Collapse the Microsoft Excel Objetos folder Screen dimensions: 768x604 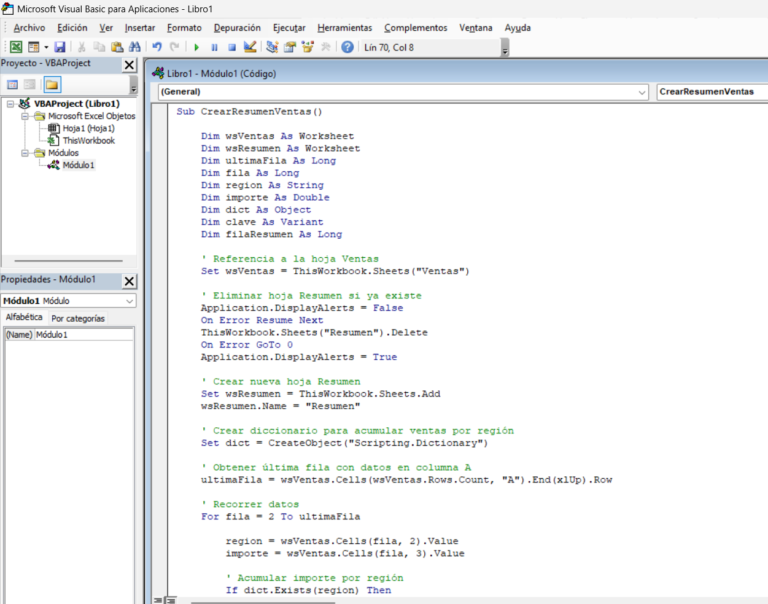point(25,116)
